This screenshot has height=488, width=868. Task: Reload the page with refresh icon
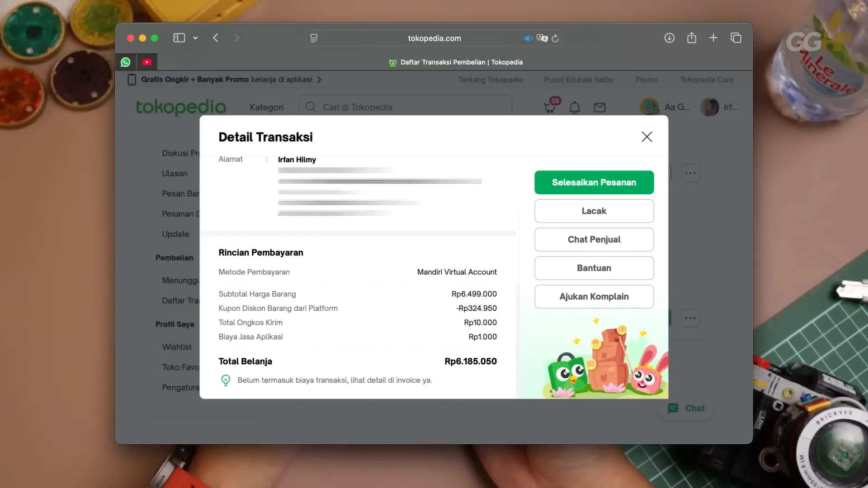click(555, 38)
